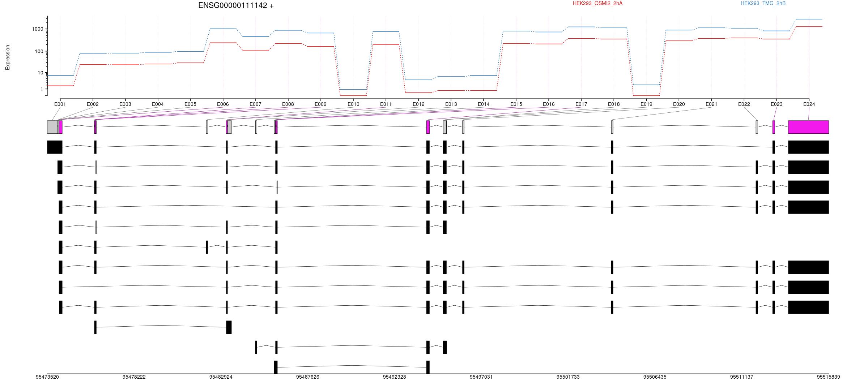Click exon label E021
Screen dimensions: 868x383
[711, 104]
